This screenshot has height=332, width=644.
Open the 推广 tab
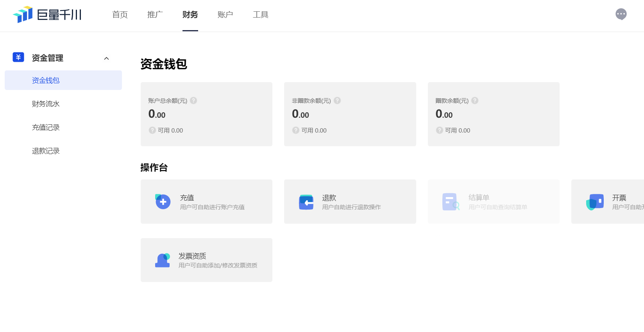click(155, 15)
